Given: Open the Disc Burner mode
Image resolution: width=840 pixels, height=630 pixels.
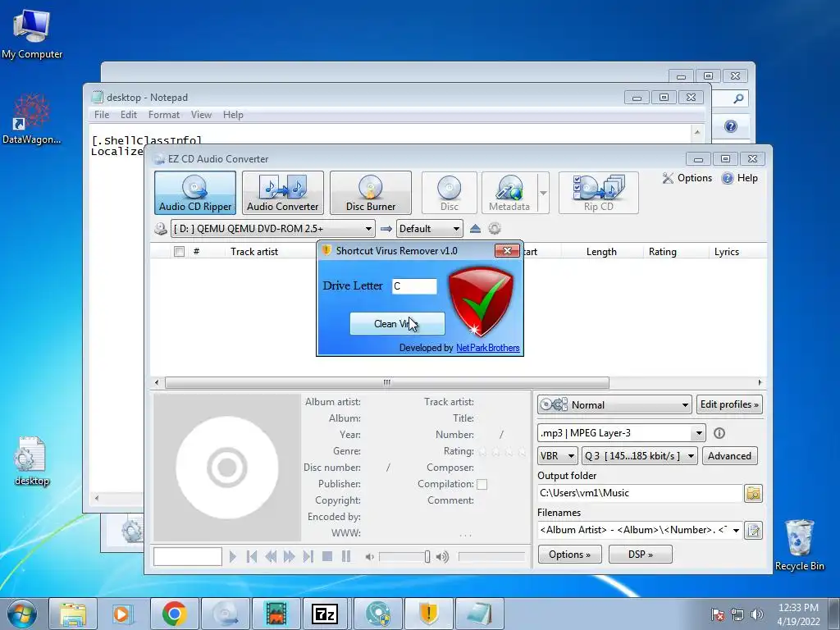Looking at the screenshot, I should point(371,193).
